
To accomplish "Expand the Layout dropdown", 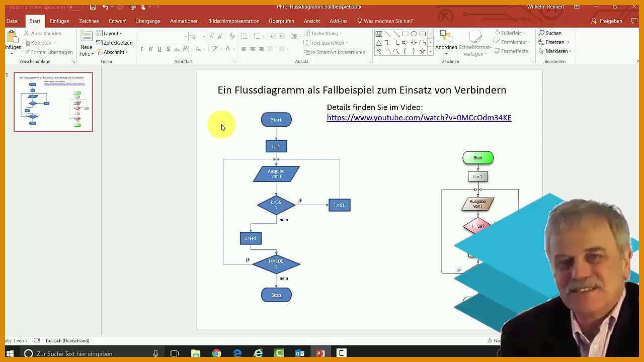I will 109,33.
